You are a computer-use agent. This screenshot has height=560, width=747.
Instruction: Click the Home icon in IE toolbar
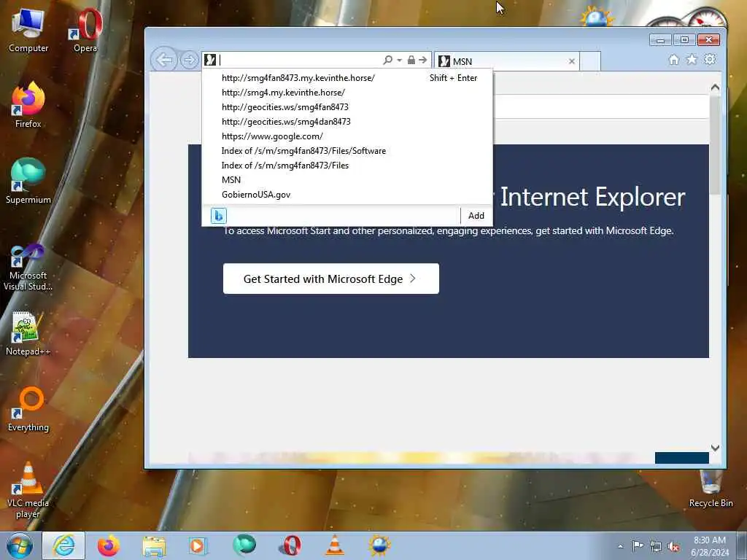click(x=673, y=60)
